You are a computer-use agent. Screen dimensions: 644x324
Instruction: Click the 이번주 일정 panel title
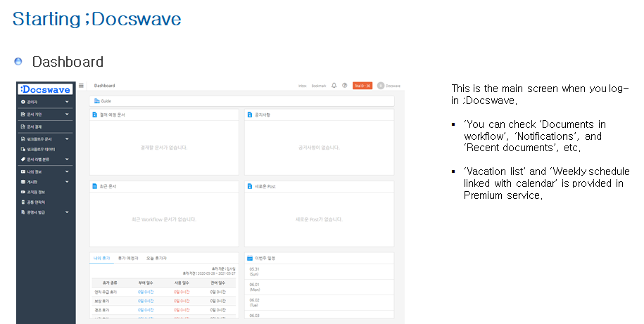point(265,258)
